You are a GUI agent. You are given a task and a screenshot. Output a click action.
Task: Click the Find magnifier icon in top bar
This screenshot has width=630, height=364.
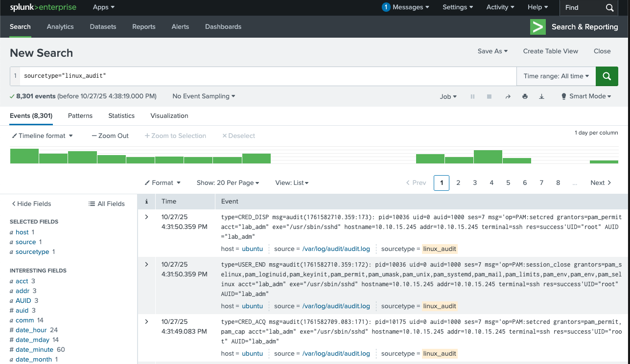(x=609, y=8)
